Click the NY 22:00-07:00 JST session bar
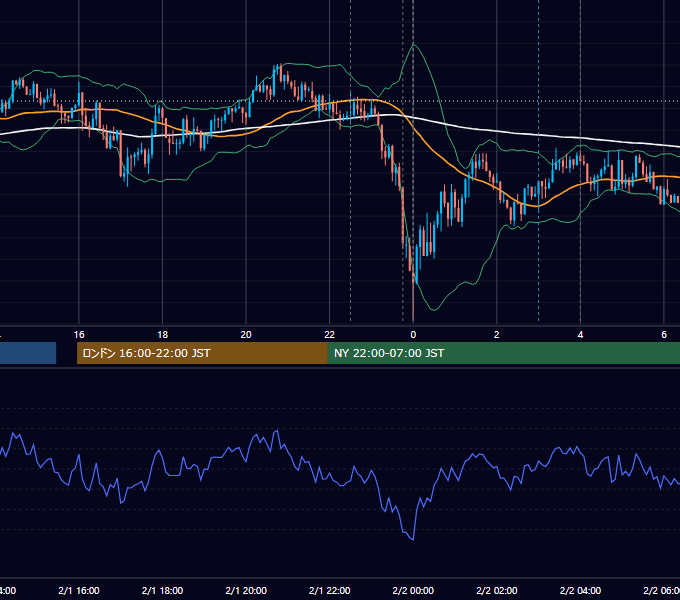680x600 pixels. pos(503,353)
